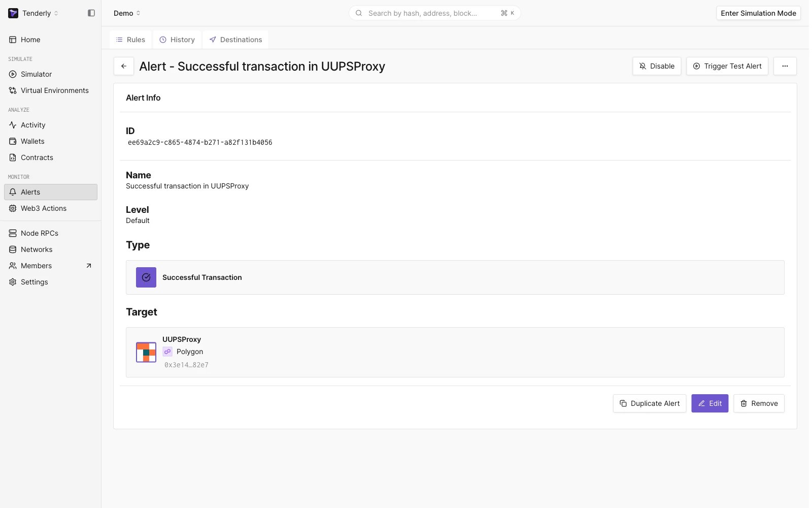Open Settings in the sidebar
This screenshot has width=812, height=508.
click(x=51, y=282)
